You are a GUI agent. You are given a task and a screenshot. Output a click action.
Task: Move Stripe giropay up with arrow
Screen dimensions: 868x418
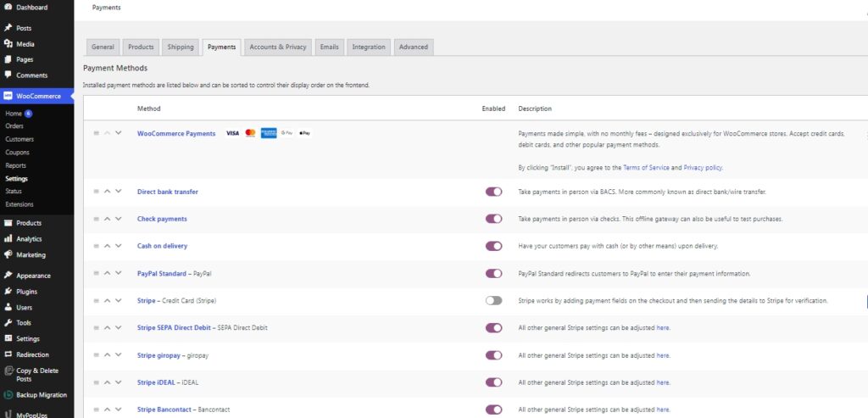point(108,355)
